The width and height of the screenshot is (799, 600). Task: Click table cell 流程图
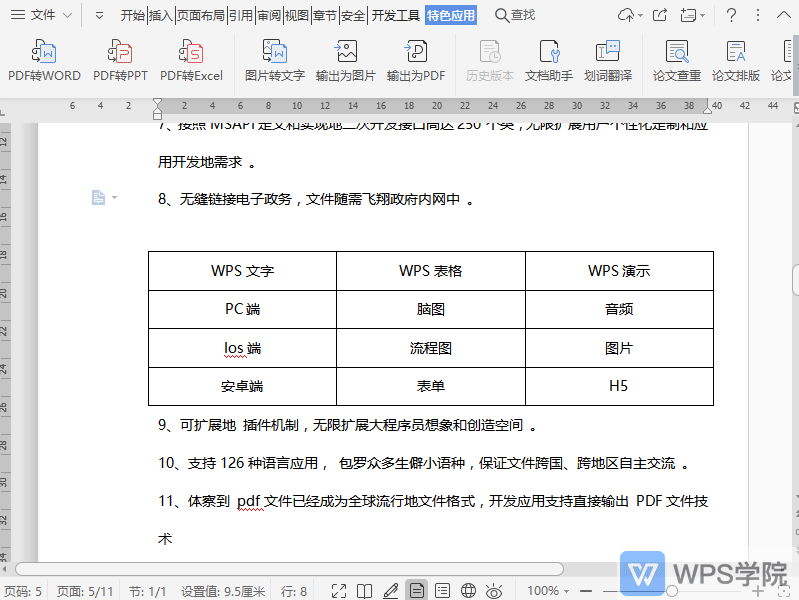tap(431, 348)
